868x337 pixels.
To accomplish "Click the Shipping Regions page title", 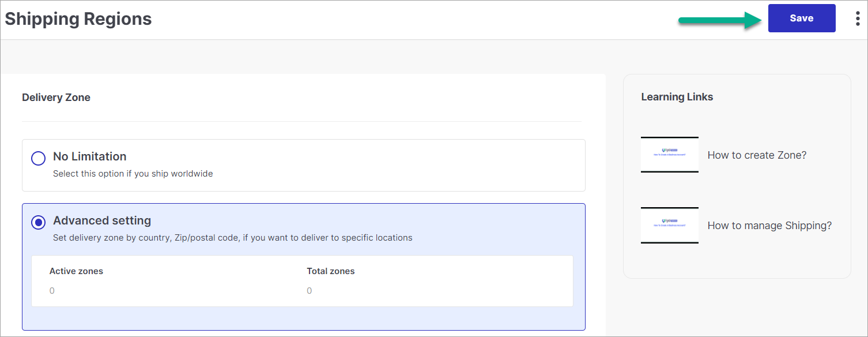I will pyautogui.click(x=78, y=19).
